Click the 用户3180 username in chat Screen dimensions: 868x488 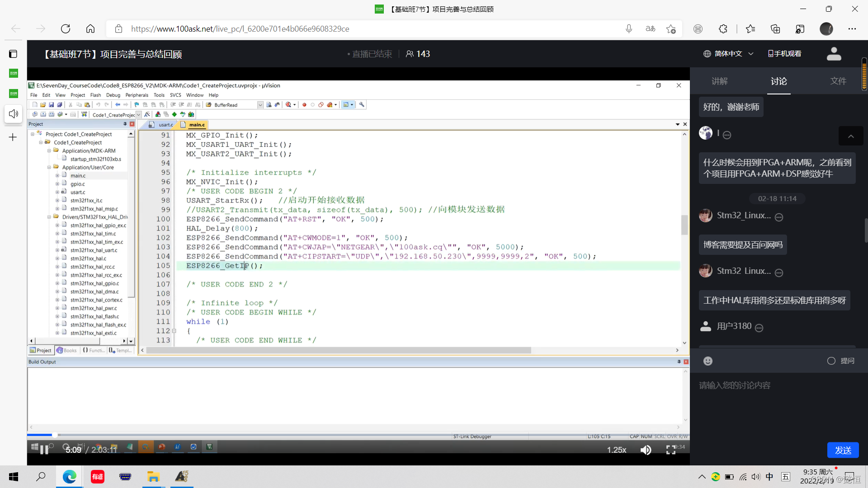click(x=734, y=326)
